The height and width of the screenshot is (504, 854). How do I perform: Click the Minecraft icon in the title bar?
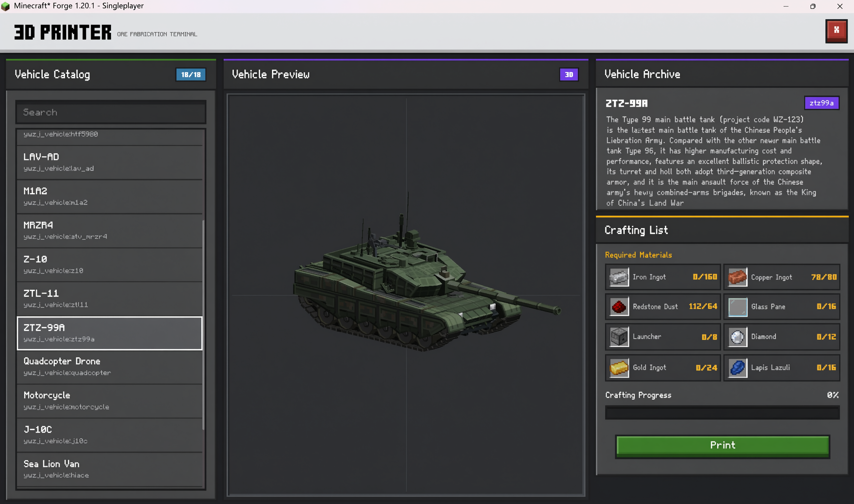pos(6,6)
